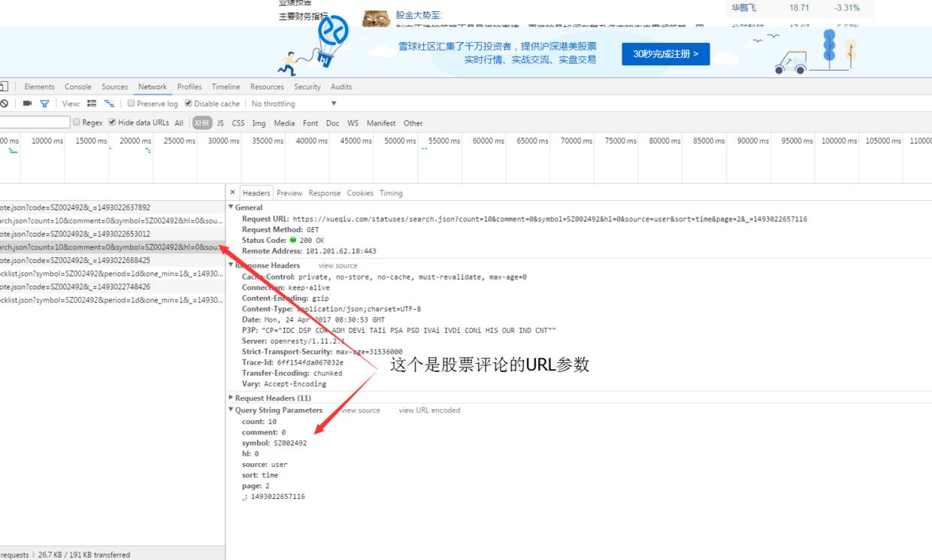
Task: Click the symbol: SZ002492 parameter
Action: click(274, 443)
